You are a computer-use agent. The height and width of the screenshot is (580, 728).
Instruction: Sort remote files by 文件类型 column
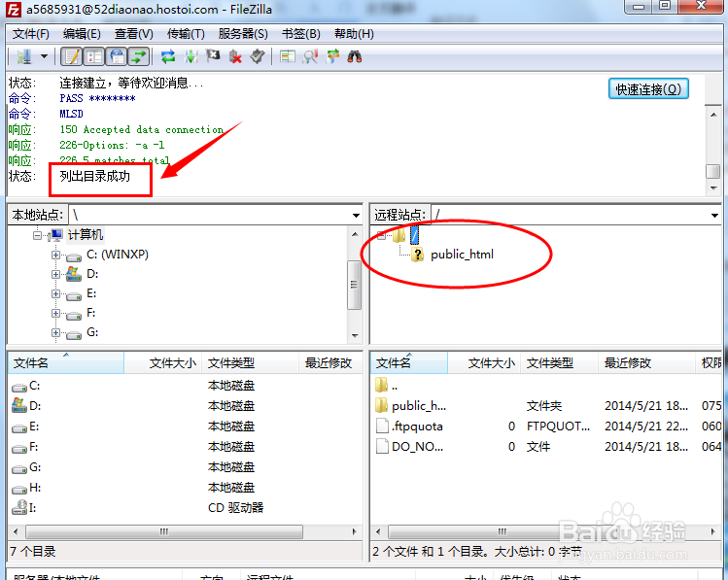click(559, 362)
